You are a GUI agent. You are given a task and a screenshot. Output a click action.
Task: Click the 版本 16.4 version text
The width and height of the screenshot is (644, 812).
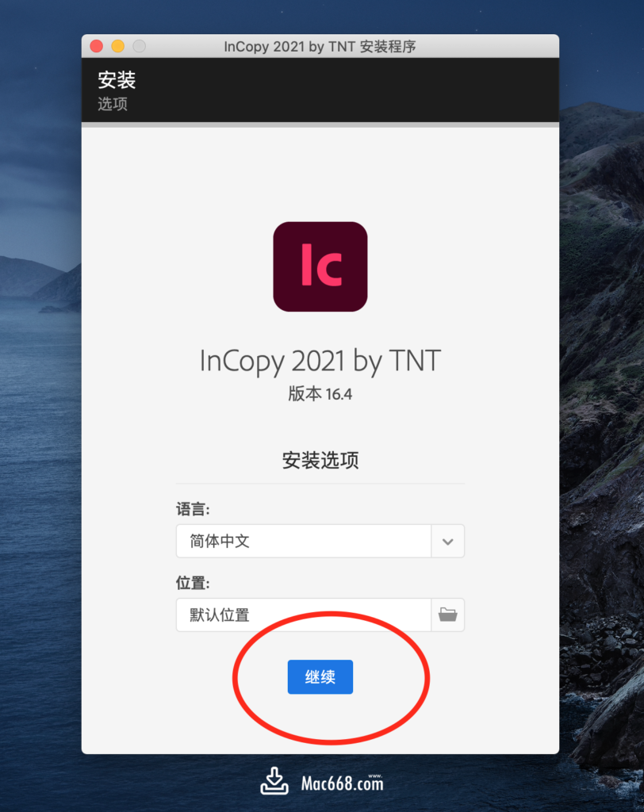320,394
